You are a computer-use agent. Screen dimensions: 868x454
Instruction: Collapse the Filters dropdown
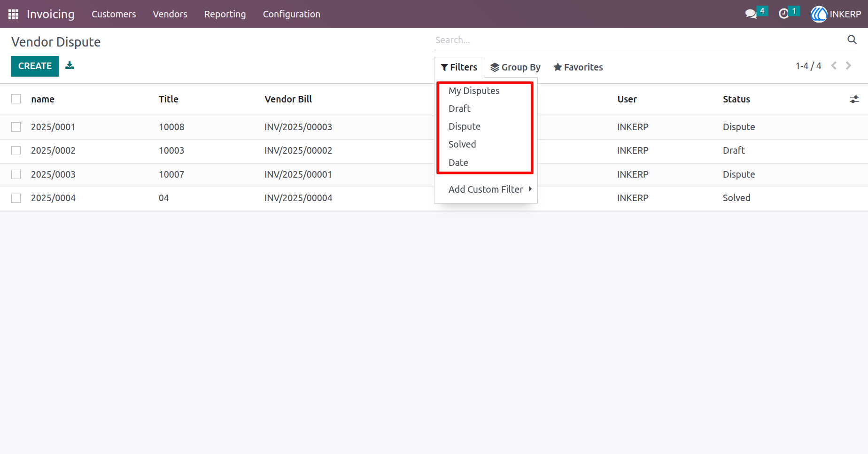459,67
